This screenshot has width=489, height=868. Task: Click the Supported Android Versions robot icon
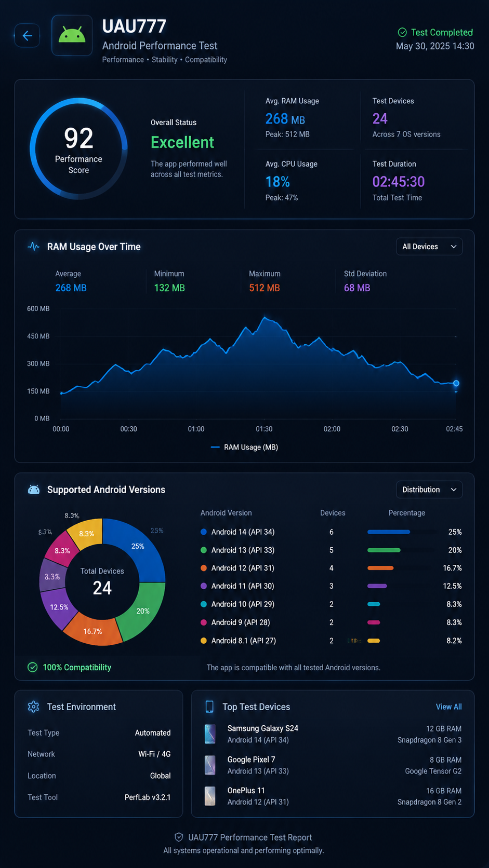pyautogui.click(x=34, y=490)
